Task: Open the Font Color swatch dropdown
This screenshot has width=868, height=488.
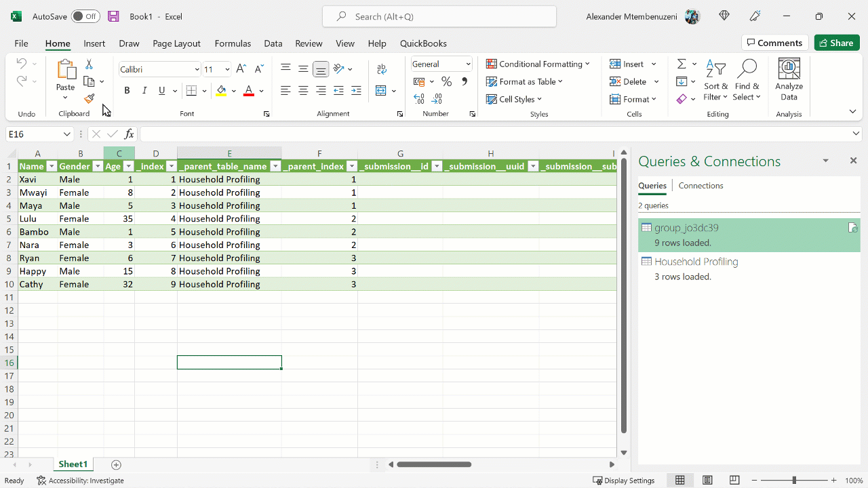Action: pos(260,90)
